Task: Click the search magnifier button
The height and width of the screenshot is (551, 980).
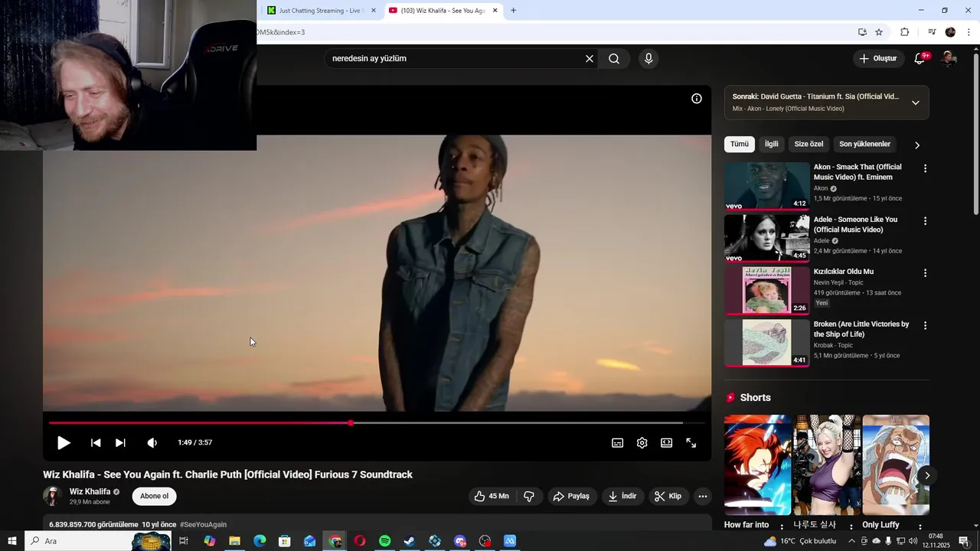Action: (x=614, y=59)
